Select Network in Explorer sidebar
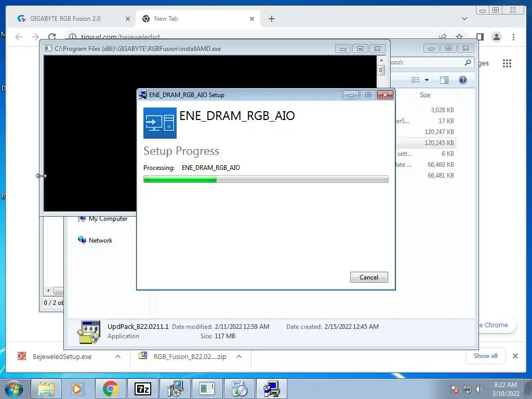 pos(96,240)
